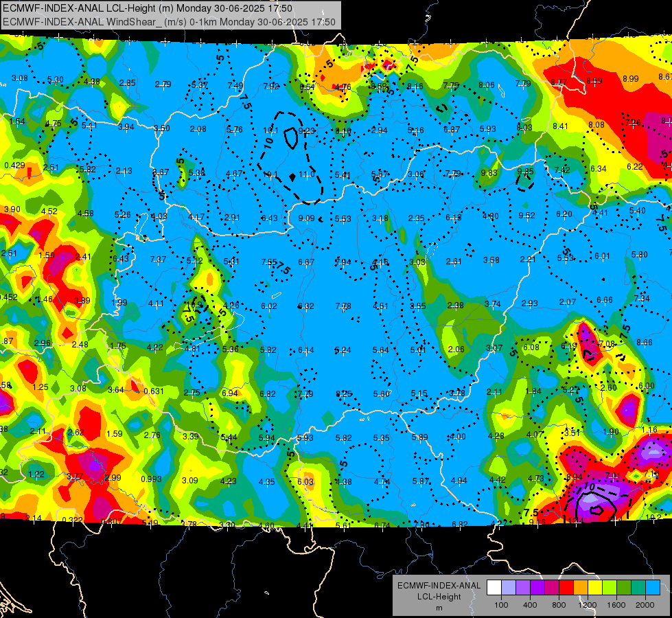Select the white legend color swatch
Screen dimensions: 672x618
[494, 588]
